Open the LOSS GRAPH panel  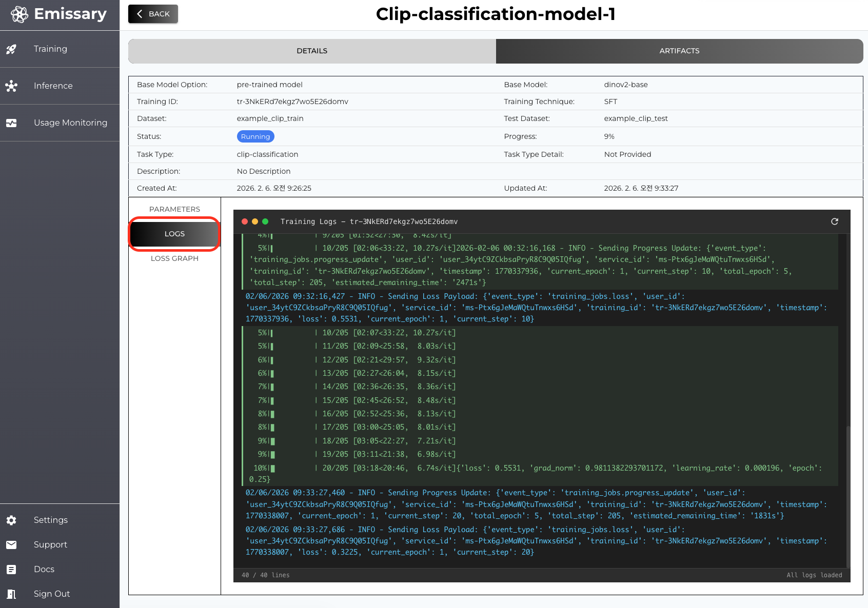[x=174, y=258]
